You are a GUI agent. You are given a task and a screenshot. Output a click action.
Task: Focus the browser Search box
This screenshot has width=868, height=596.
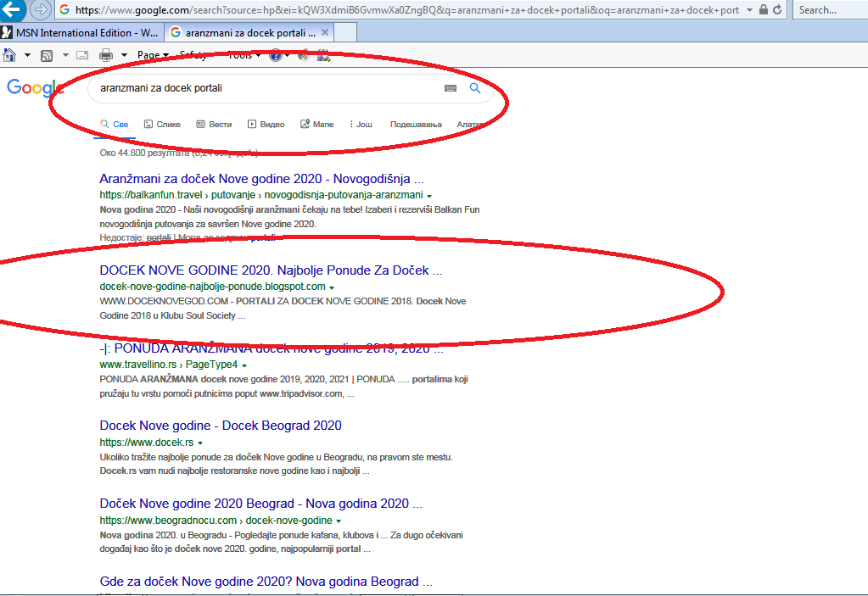[x=831, y=10]
